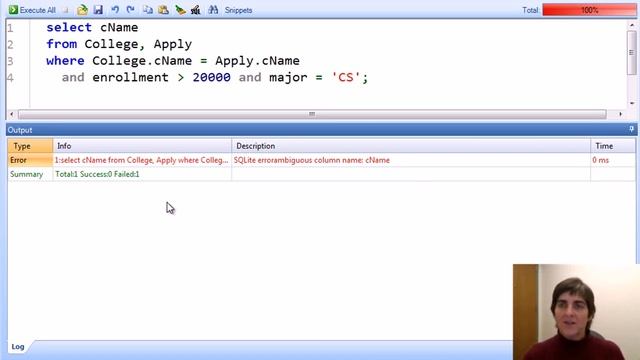Click the chart-style toolbar icon

[x=196, y=10]
